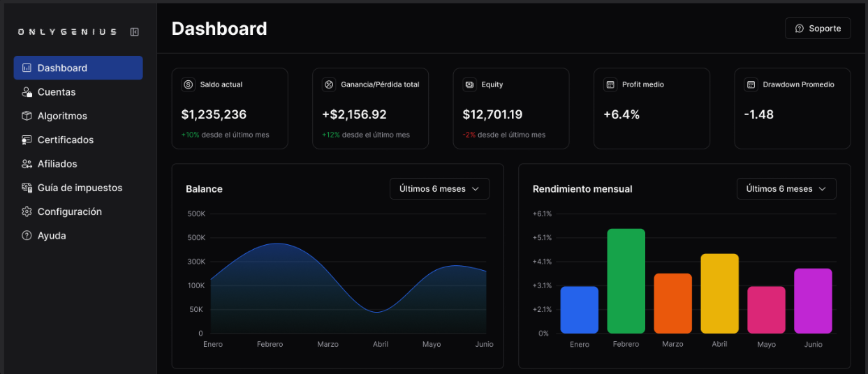The image size is (868, 374).
Task: Collapse sidebar using the panel toggle icon
Action: tap(135, 31)
